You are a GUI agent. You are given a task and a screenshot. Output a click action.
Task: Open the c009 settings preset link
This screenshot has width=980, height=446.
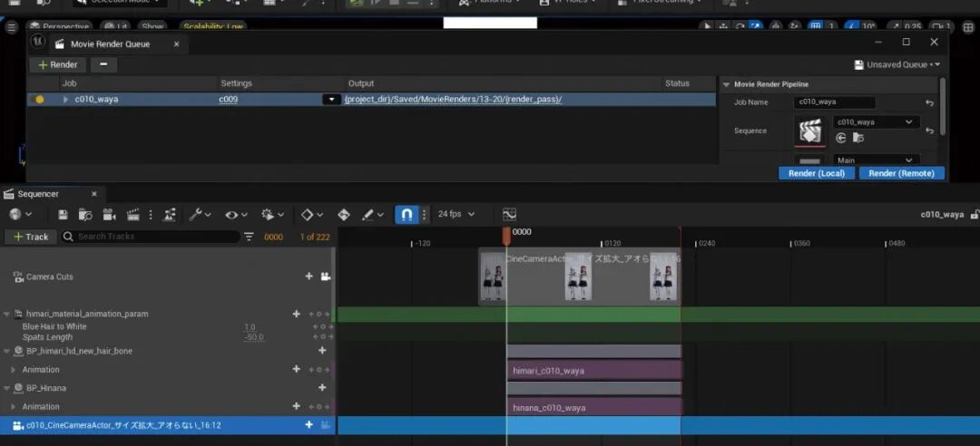pos(228,100)
